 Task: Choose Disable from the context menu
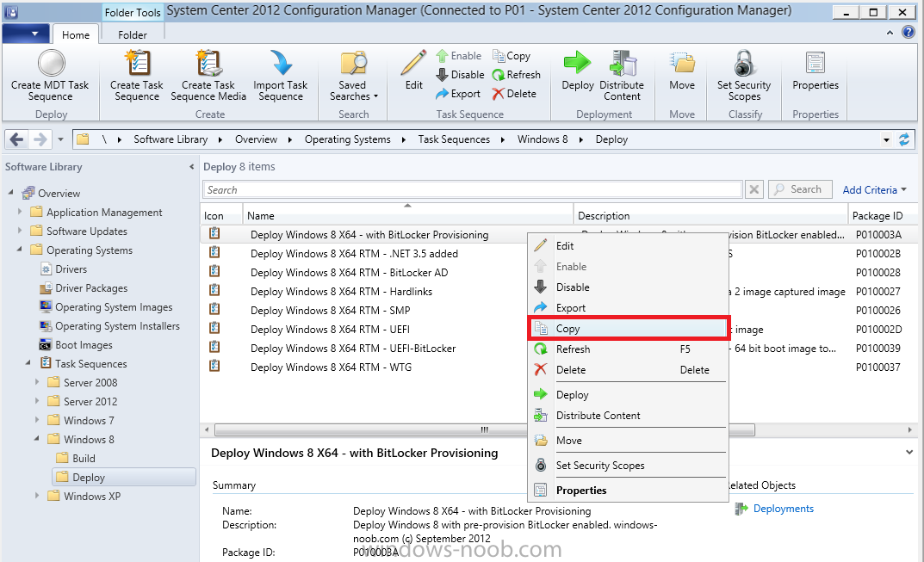pos(628,287)
